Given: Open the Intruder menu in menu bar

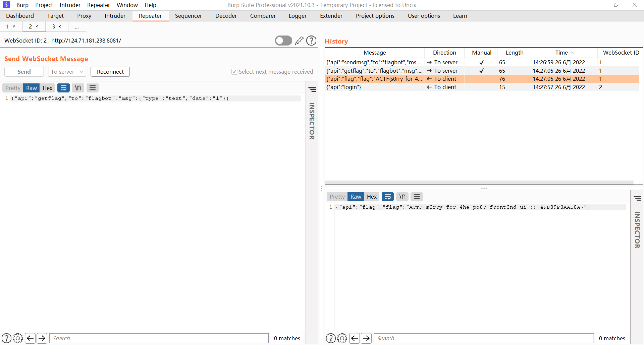Looking at the screenshot, I should [70, 5].
